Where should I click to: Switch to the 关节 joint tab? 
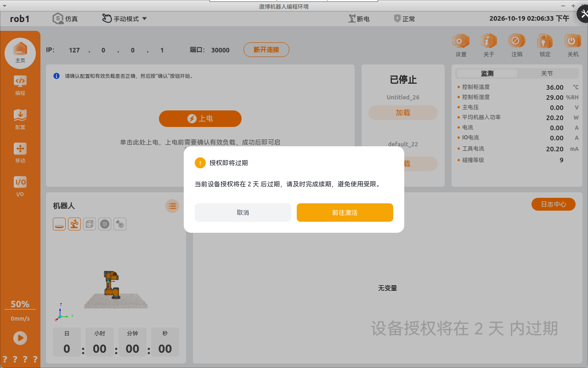547,74
